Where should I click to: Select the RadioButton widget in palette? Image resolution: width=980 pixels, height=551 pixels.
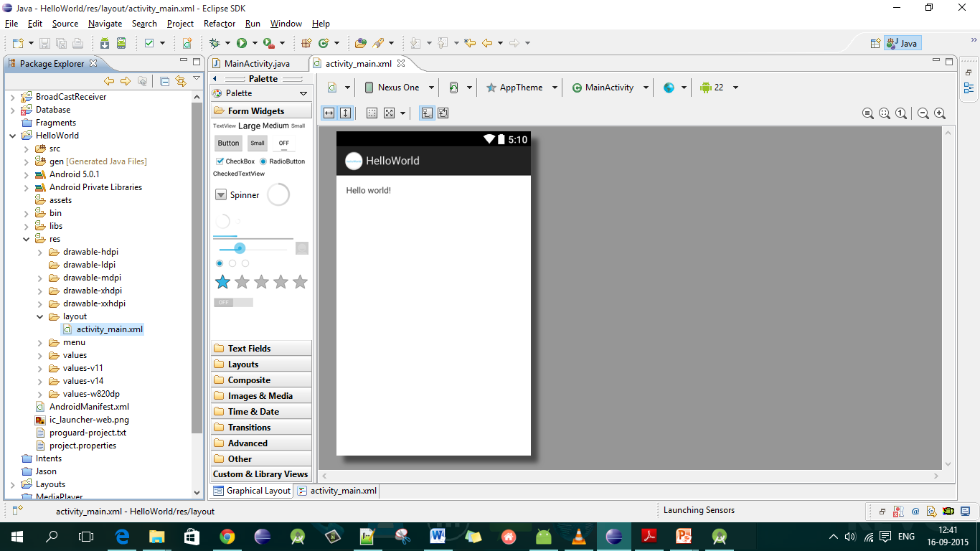[282, 161]
